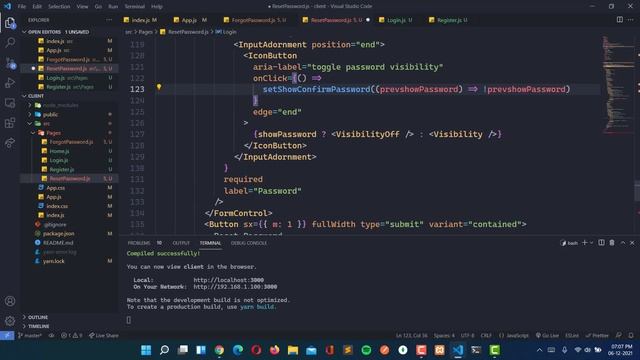Create a new terminal with plus icon

coord(584,242)
